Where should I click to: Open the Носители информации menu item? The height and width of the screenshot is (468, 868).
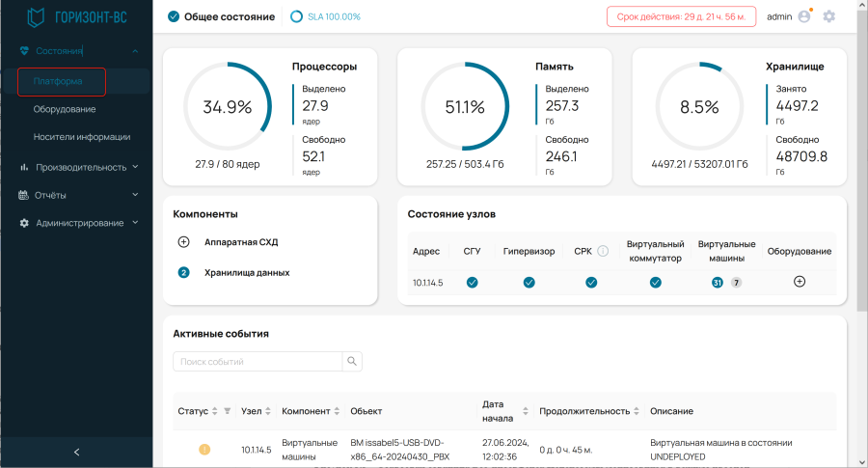coord(82,137)
